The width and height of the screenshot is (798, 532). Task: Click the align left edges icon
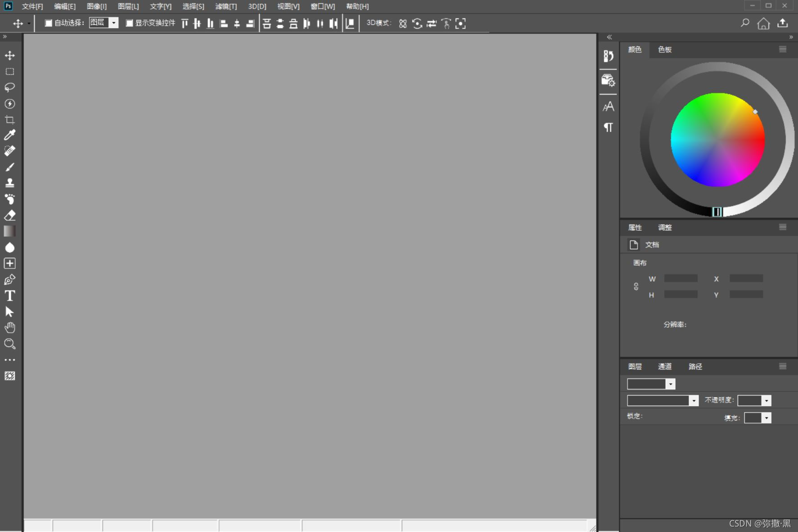224,23
